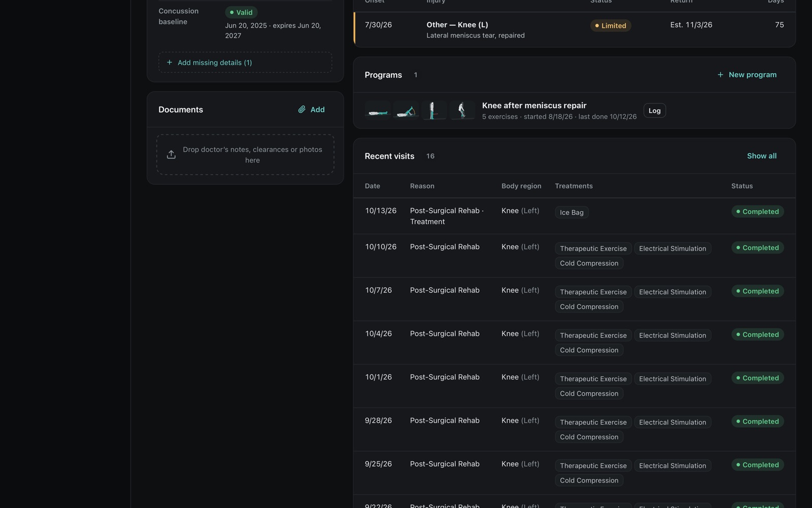812x508 pixels.
Task: Open the first exercise thumbnail of the knee program
Action: pyautogui.click(x=378, y=110)
